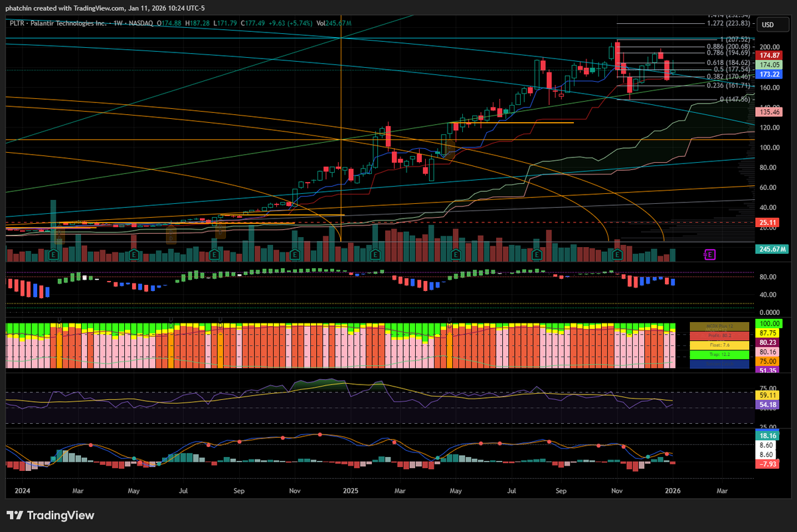Click the purple 54.18 RSI value label
The image size is (797, 532).
pos(768,404)
